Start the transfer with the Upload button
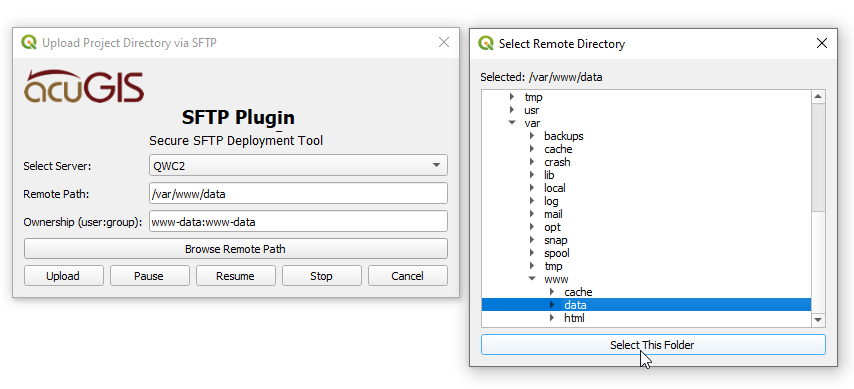854x389 pixels. 63,276
